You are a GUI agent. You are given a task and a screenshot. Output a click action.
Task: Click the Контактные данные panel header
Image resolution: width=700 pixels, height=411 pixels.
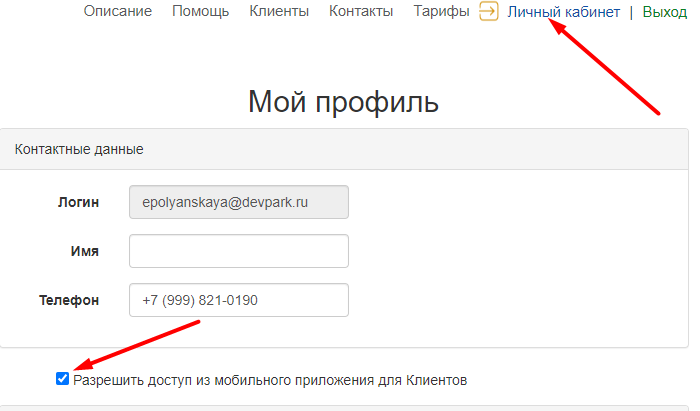(344, 149)
